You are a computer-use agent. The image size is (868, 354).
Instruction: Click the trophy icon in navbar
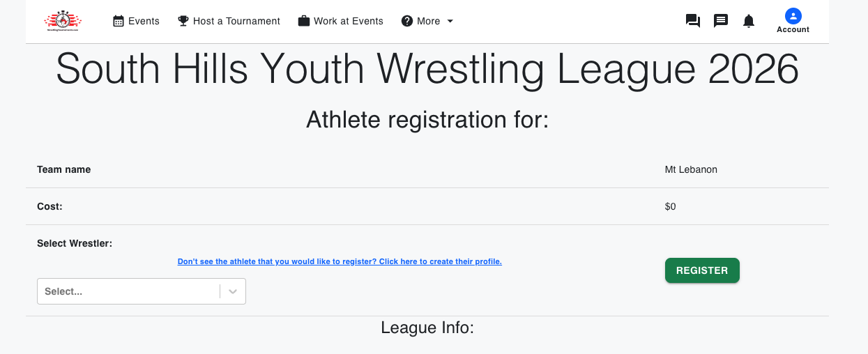183,21
